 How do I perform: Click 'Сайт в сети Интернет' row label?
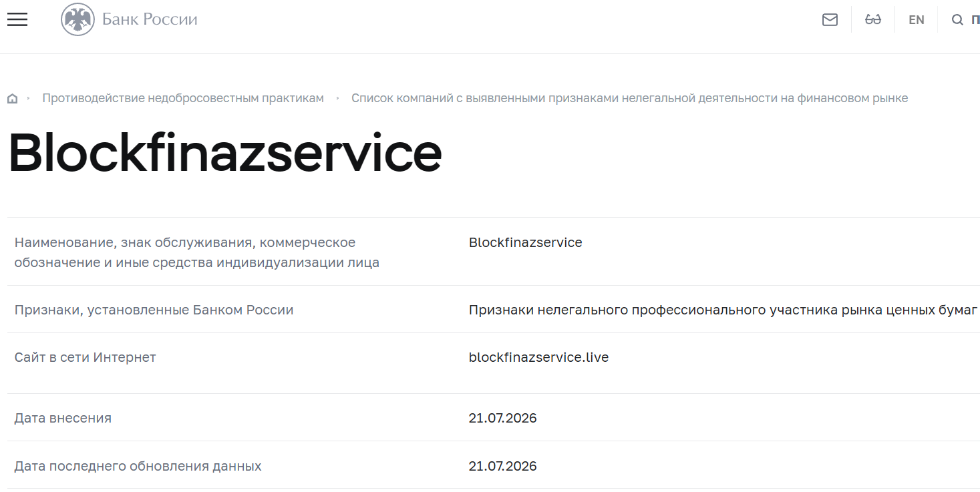[x=86, y=357]
